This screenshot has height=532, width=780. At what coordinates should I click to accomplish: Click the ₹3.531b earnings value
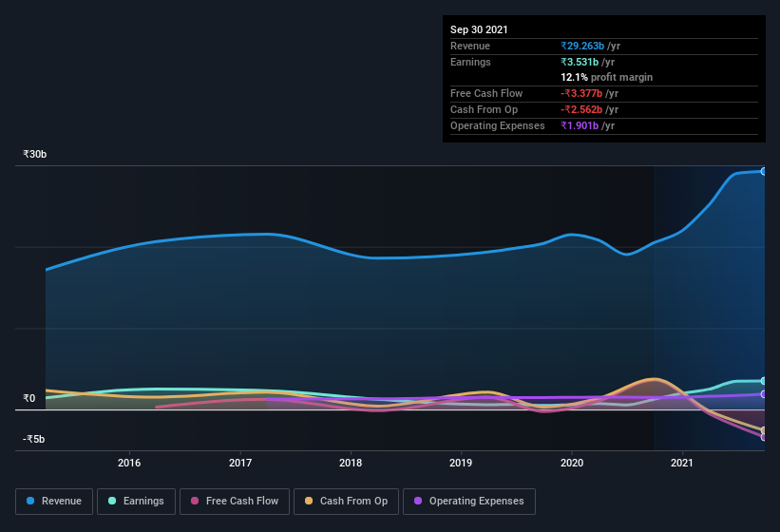[x=580, y=62]
